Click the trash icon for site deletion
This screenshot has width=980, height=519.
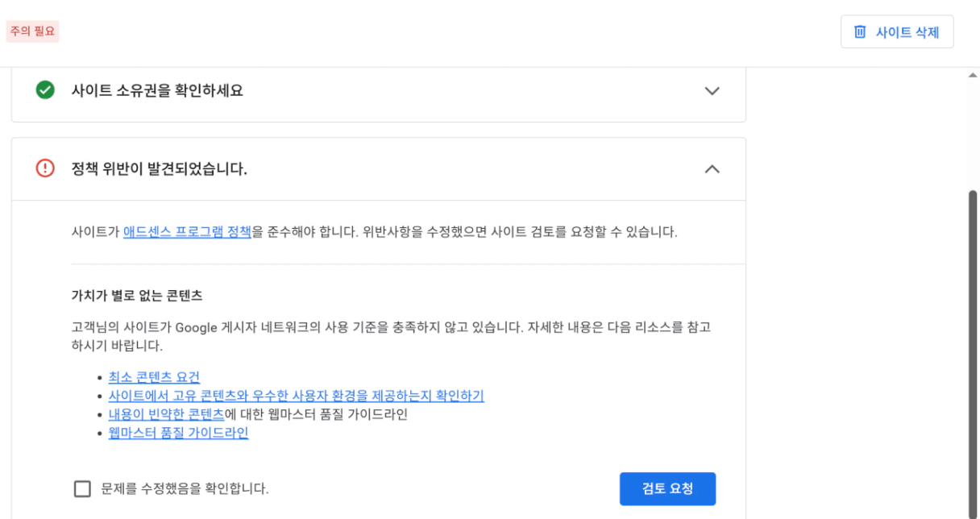point(860,32)
